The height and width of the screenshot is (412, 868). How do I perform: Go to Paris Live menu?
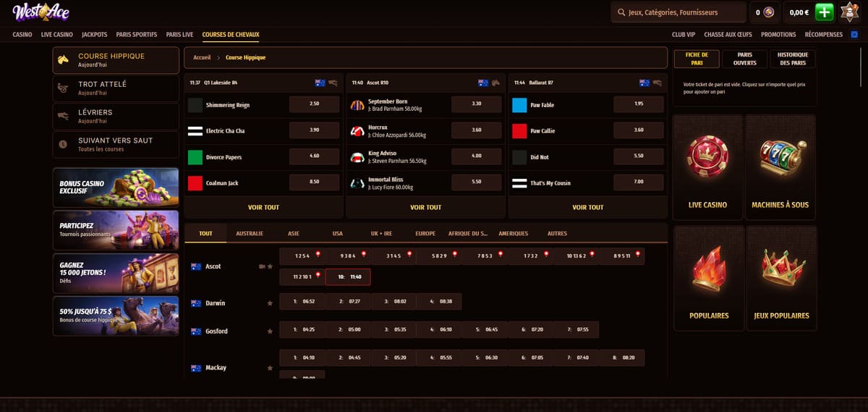tap(179, 34)
